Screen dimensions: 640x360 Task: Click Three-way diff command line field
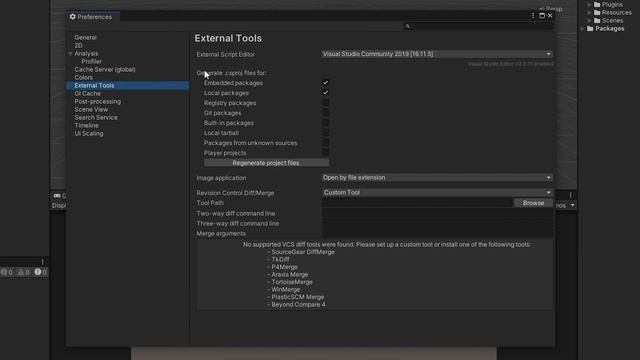pos(437,224)
